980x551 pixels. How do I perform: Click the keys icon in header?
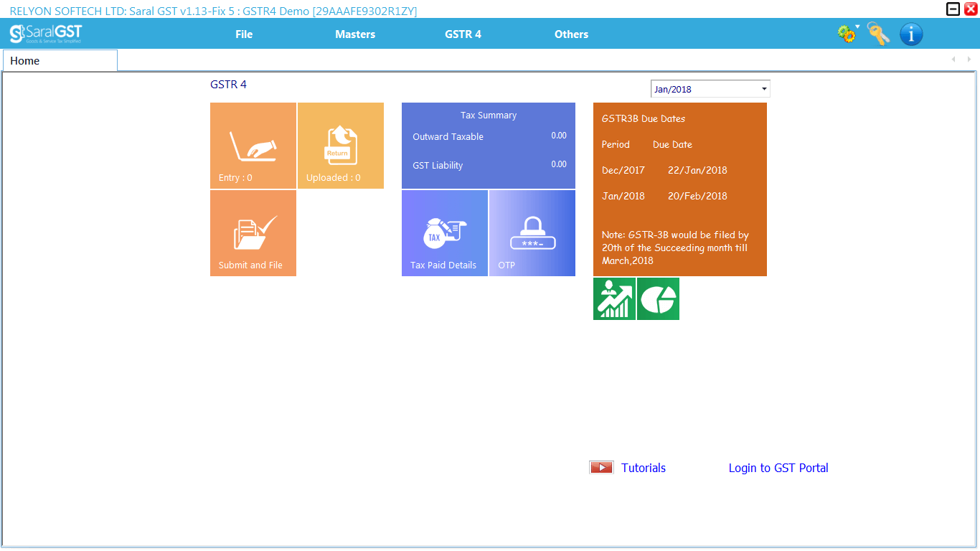[x=879, y=34]
